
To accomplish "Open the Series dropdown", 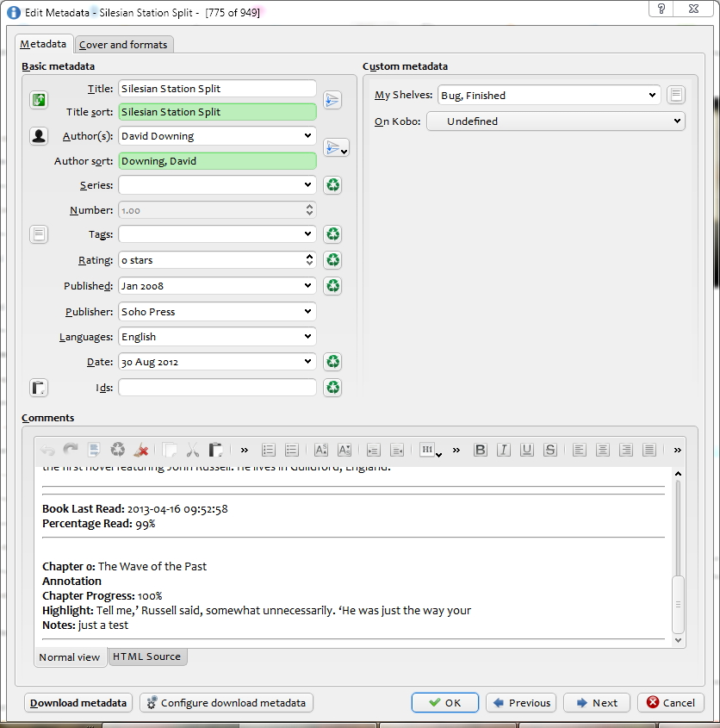I will pos(307,184).
